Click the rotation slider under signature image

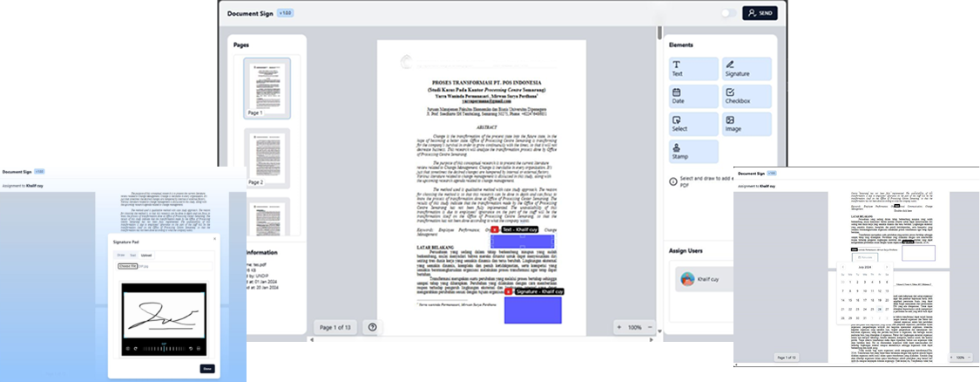164,348
